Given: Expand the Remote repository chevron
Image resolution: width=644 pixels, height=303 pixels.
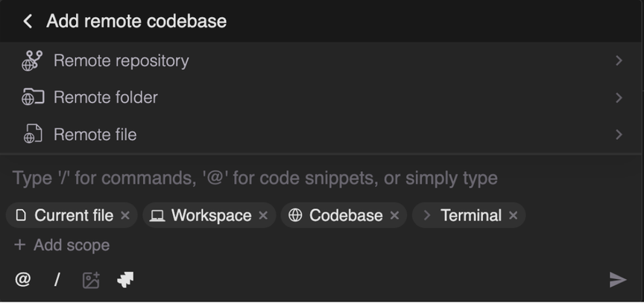Looking at the screenshot, I should [x=619, y=61].
